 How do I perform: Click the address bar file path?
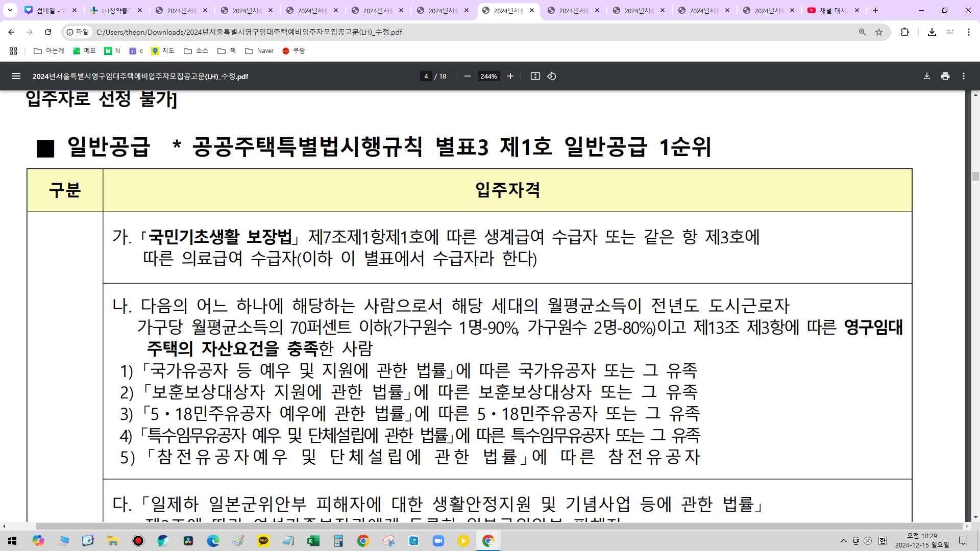click(x=249, y=32)
